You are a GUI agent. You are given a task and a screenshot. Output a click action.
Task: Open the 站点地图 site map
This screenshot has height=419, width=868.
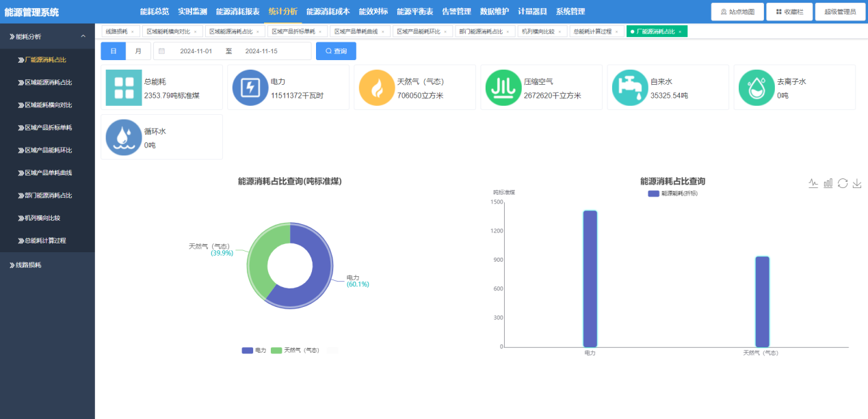coord(737,12)
